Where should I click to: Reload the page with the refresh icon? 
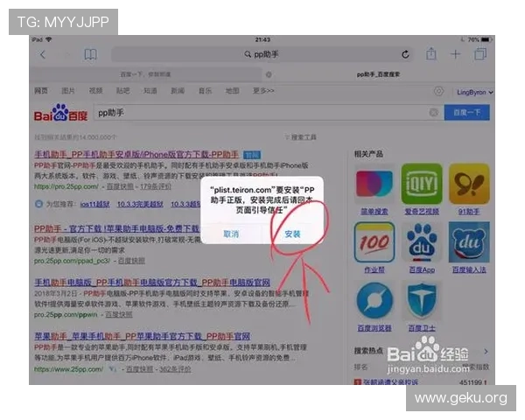click(405, 54)
